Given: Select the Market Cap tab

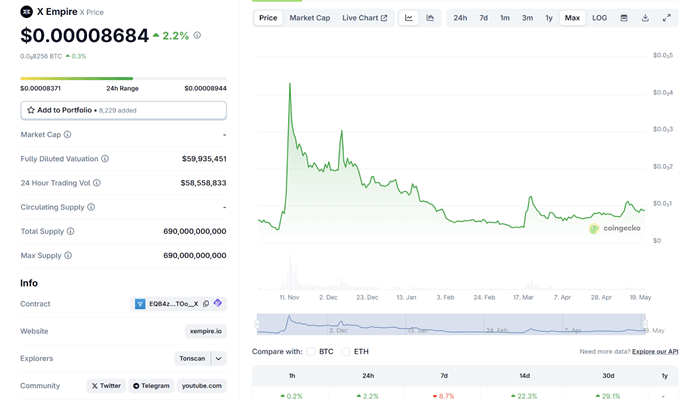Looking at the screenshot, I should [310, 18].
